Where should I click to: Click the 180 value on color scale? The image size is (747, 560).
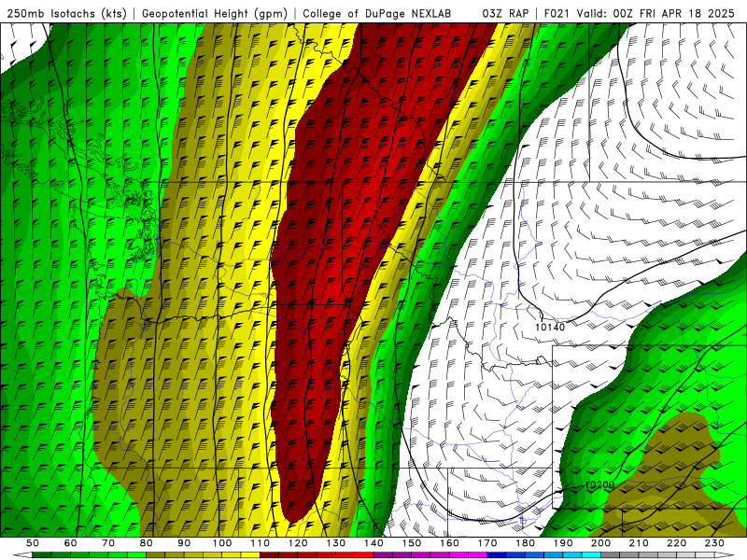click(526, 543)
